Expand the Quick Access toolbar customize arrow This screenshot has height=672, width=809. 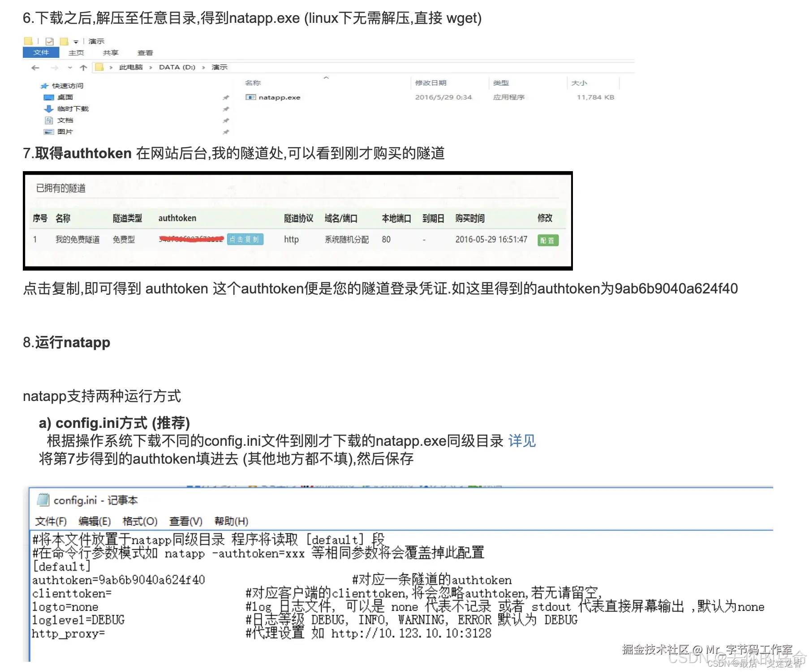pyautogui.click(x=77, y=41)
